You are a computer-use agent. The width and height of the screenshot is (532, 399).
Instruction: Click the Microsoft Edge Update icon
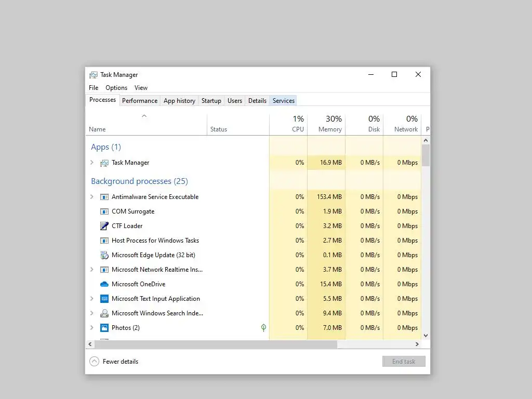click(x=104, y=255)
